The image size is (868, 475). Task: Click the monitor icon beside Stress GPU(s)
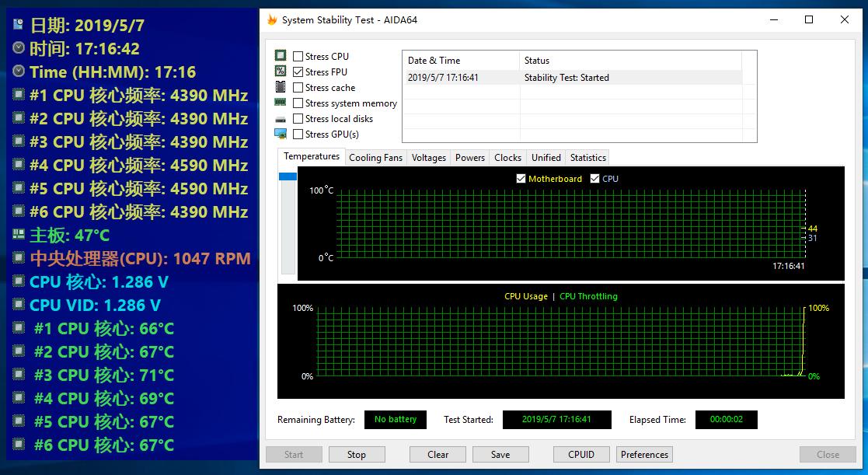(x=281, y=134)
